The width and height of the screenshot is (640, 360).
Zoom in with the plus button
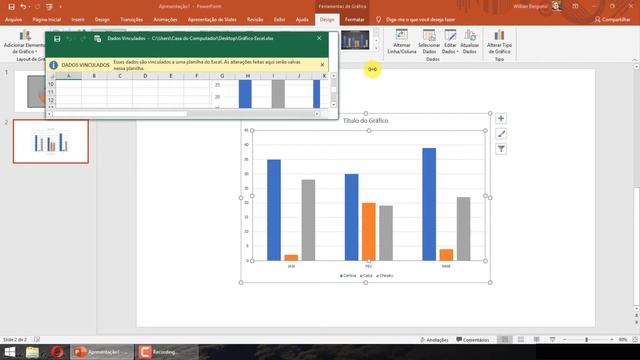pos(612,340)
